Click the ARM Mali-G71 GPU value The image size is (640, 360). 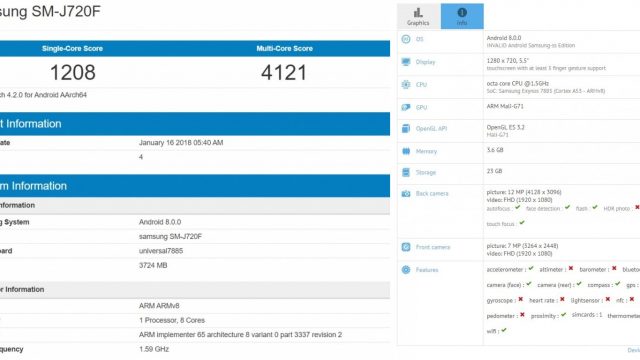(505, 106)
